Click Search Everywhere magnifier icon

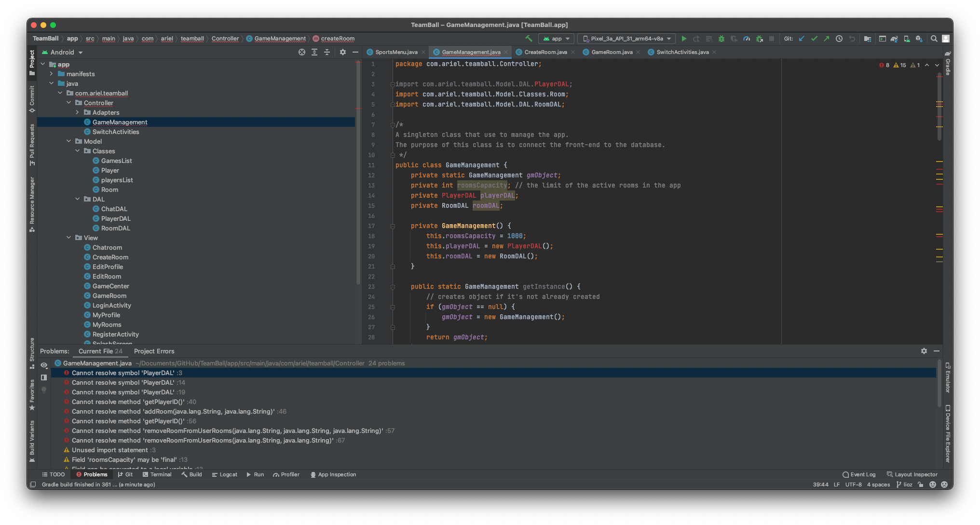click(x=934, y=39)
